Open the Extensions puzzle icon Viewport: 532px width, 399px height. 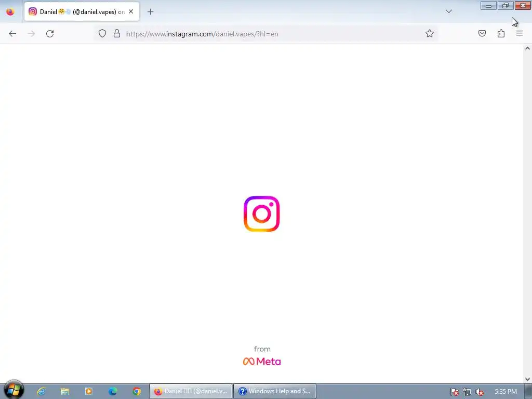(x=501, y=33)
